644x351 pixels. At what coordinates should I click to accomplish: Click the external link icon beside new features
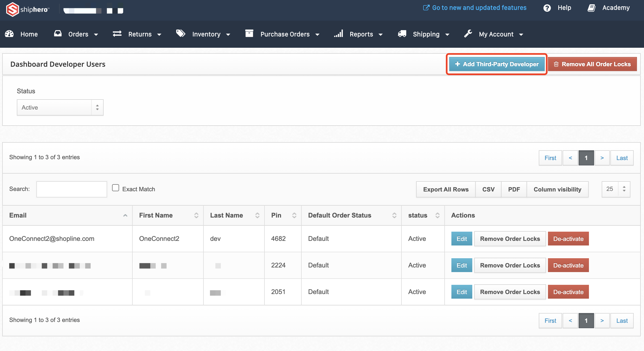tap(426, 8)
